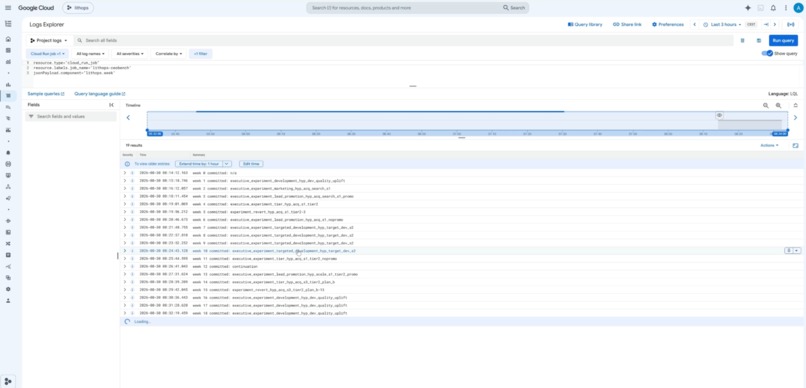The height and width of the screenshot is (388, 806).
Task: Select the lithops project picker
Action: [x=78, y=8]
